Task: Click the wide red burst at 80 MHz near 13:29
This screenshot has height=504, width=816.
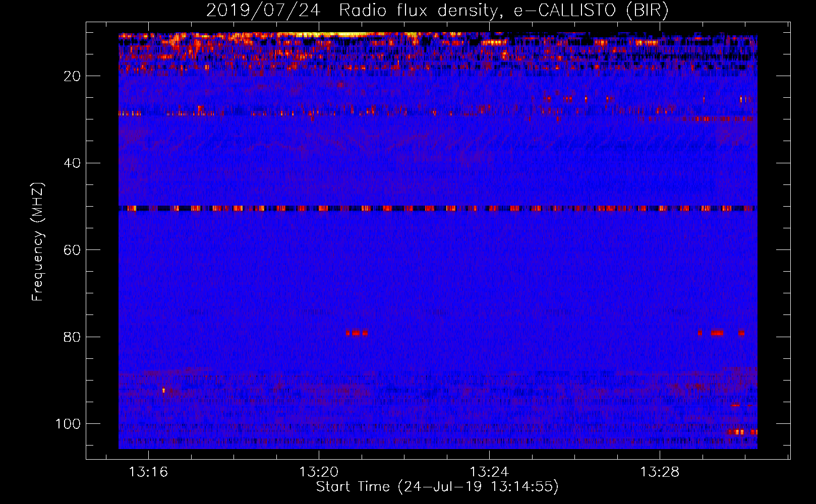Action: [x=717, y=333]
